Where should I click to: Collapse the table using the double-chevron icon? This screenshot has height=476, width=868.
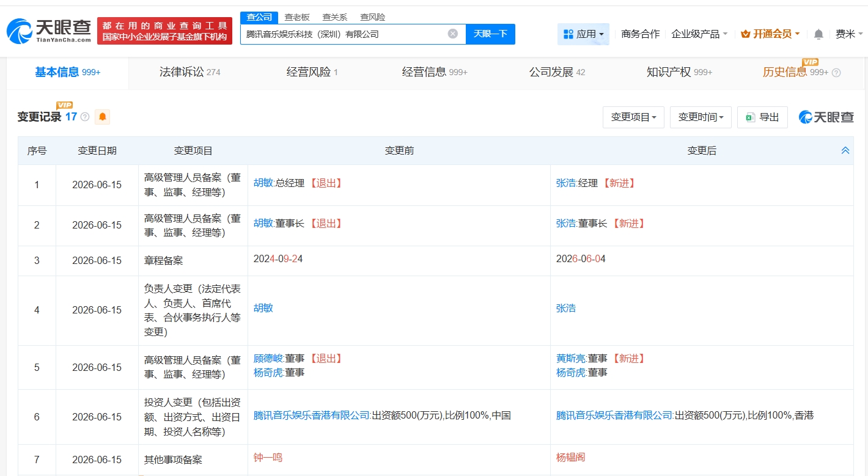point(845,150)
